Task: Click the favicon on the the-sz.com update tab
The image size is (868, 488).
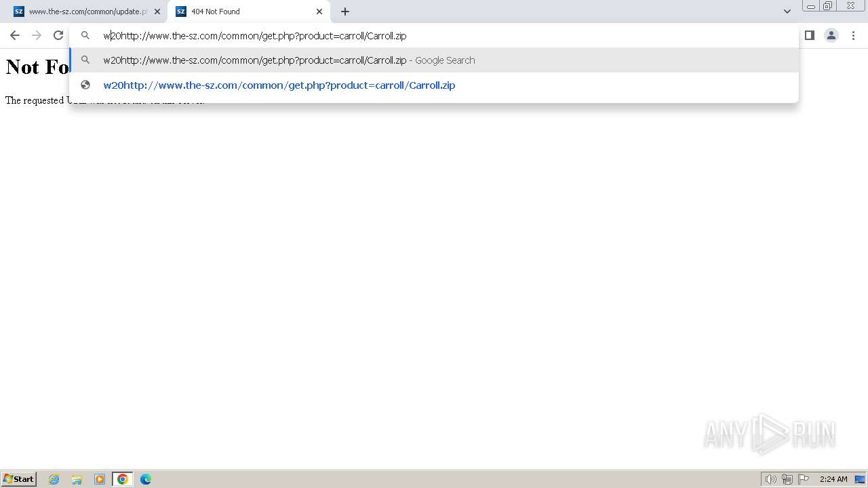Action: pos(19,12)
